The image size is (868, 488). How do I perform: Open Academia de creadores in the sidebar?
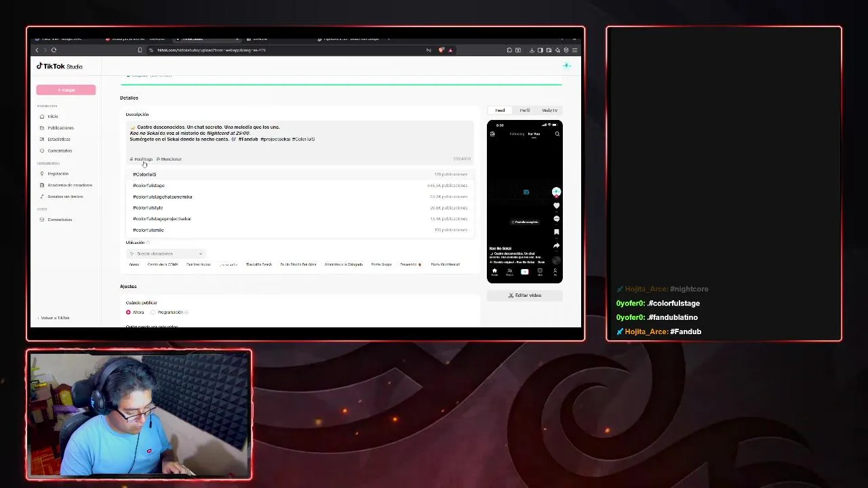69,185
